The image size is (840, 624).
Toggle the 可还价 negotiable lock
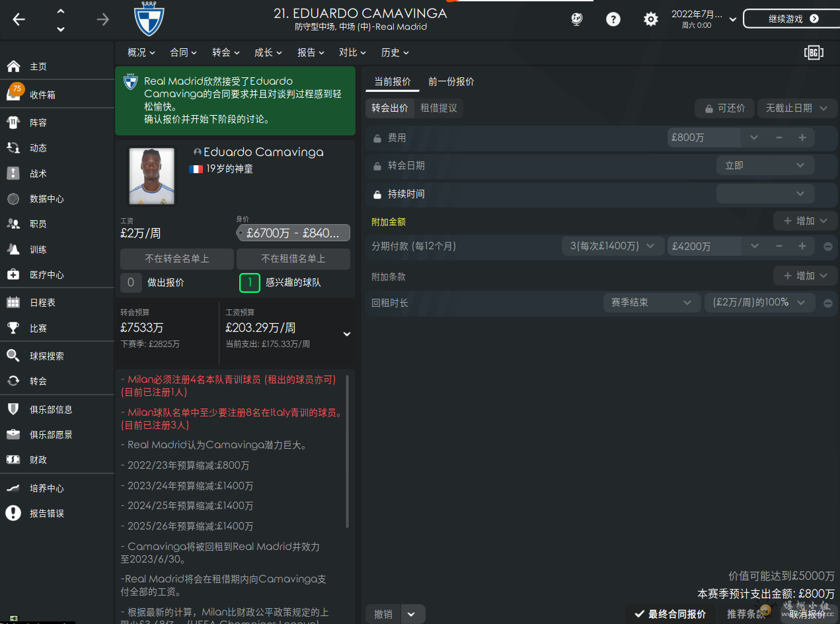click(724, 108)
